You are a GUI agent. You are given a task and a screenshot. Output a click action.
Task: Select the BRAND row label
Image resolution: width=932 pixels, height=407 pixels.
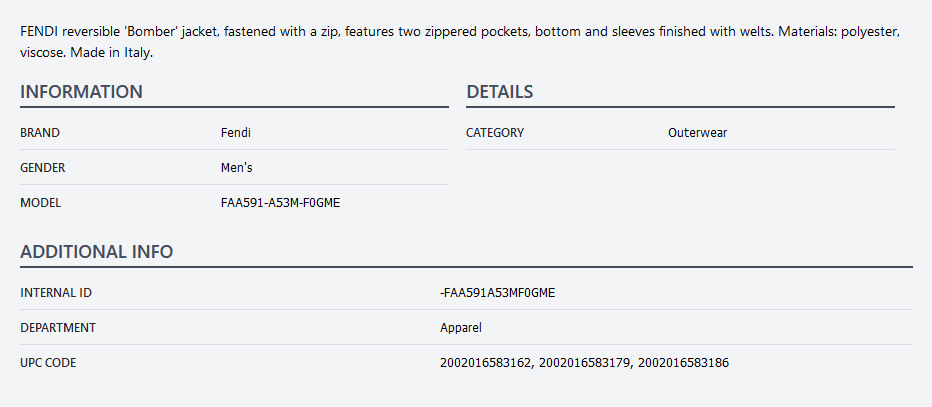[40, 132]
